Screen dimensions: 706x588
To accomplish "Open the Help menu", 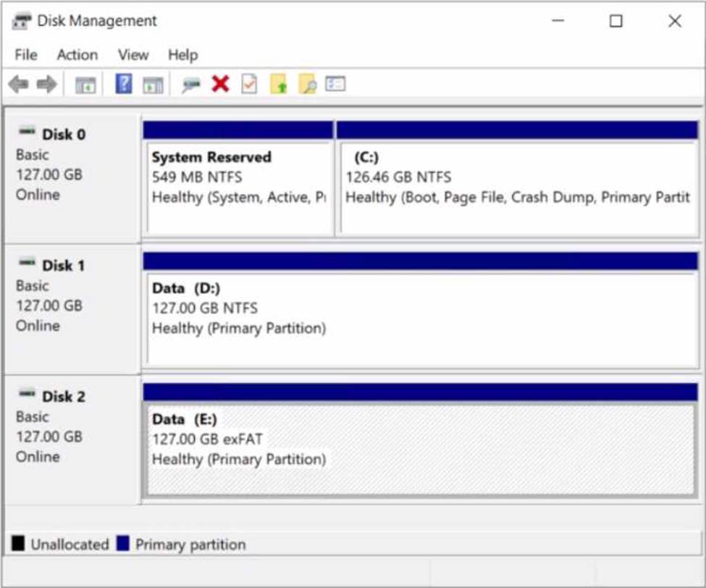I will tap(182, 55).
